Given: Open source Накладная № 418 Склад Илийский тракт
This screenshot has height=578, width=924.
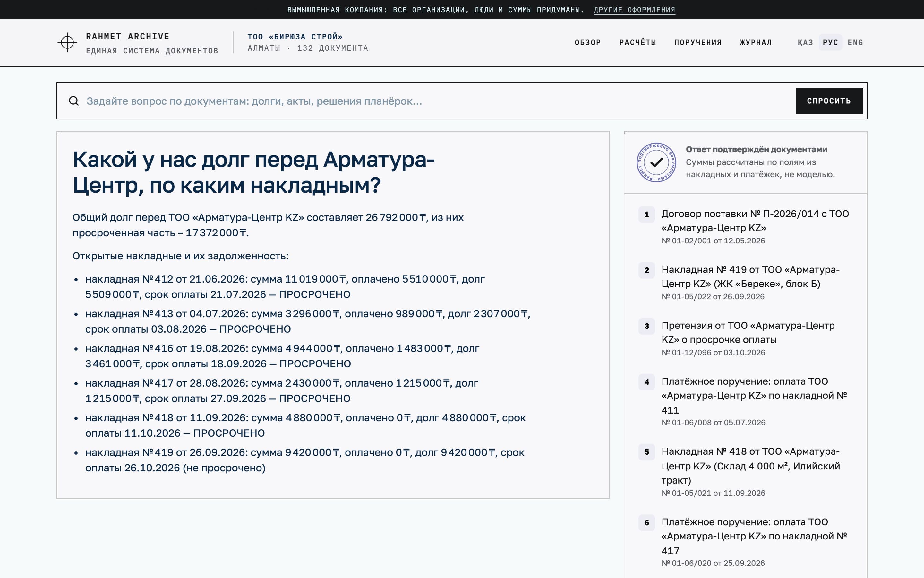Looking at the screenshot, I should [751, 466].
